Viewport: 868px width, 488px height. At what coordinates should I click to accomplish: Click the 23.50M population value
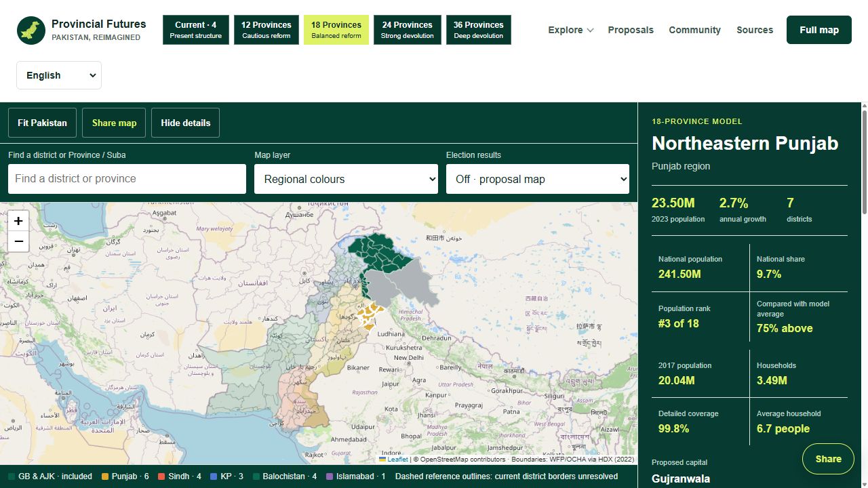point(673,203)
